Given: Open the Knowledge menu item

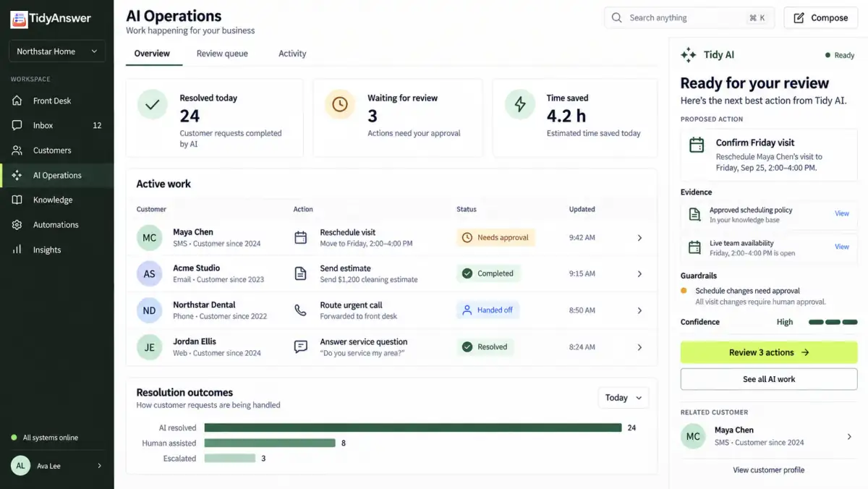Looking at the screenshot, I should pyautogui.click(x=57, y=200).
